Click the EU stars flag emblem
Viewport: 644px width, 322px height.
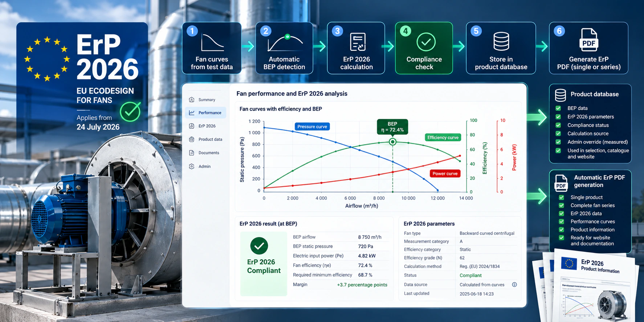pyautogui.click(x=47, y=58)
